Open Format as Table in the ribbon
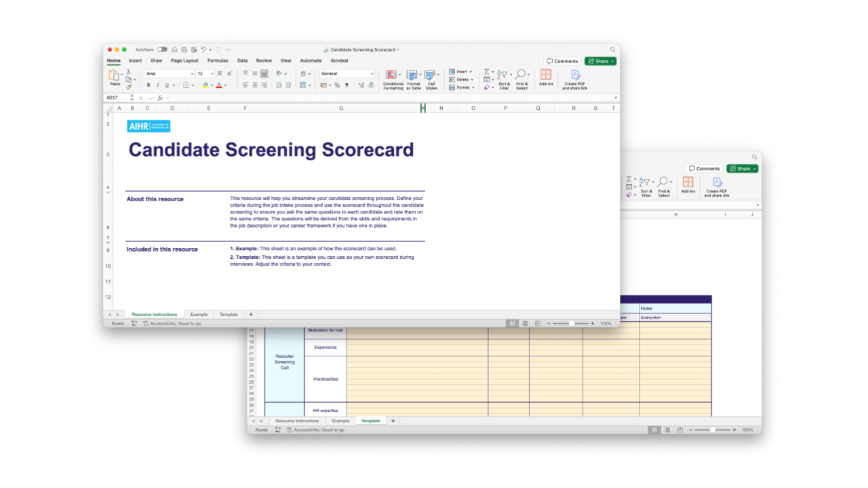This screenshot has width=868, height=488. tap(412, 75)
